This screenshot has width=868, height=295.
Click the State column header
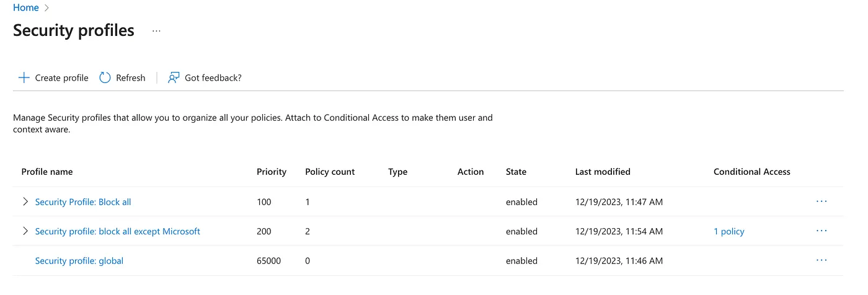click(516, 172)
